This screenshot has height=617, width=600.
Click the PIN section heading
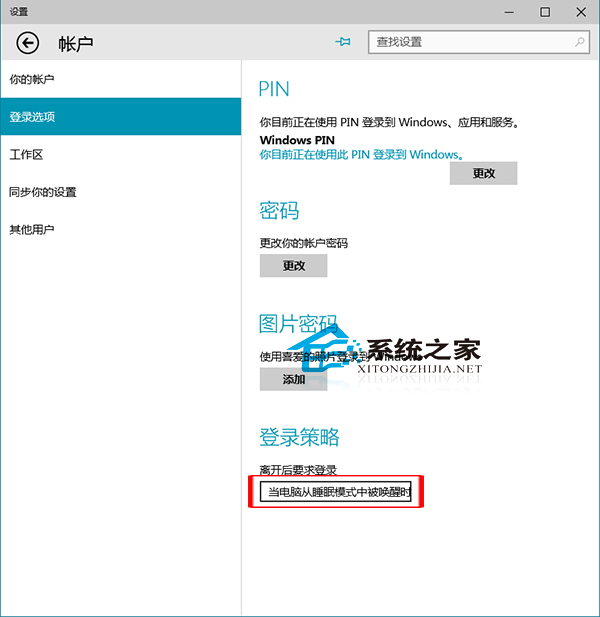pyautogui.click(x=274, y=89)
